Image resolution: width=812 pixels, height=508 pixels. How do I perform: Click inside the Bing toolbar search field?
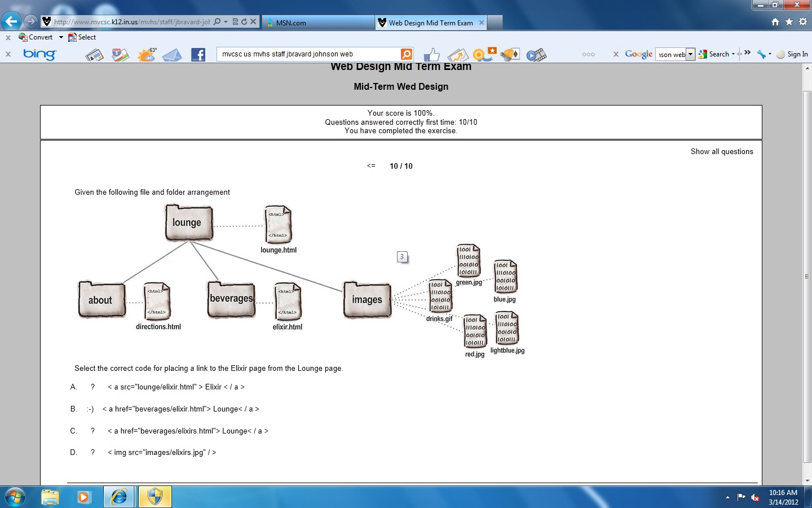tap(307, 54)
